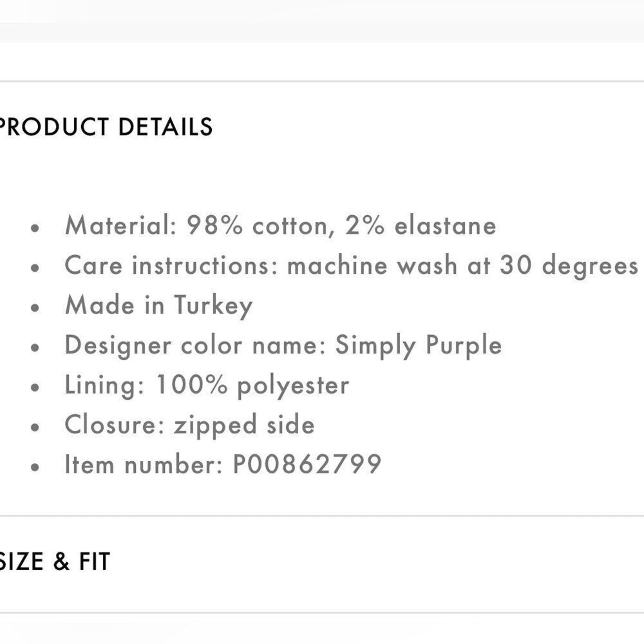Select the item number P00862799 text

[x=307, y=464]
